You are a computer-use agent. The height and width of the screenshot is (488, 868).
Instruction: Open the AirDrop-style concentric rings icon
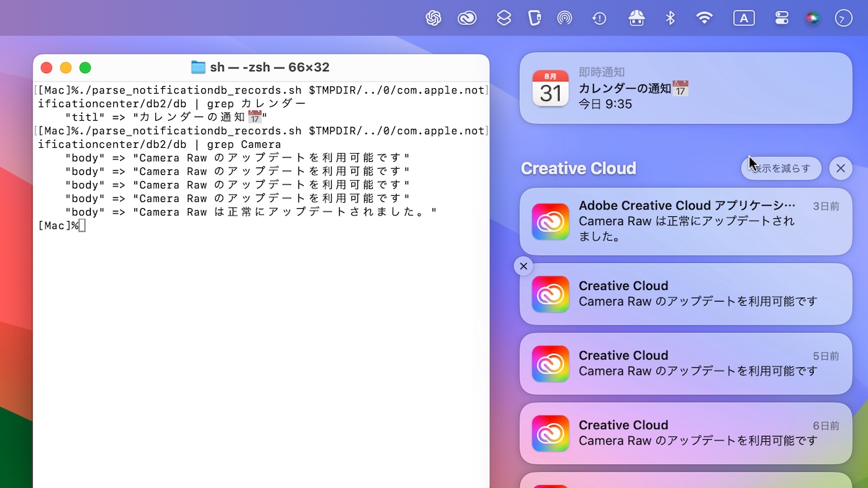point(565,18)
